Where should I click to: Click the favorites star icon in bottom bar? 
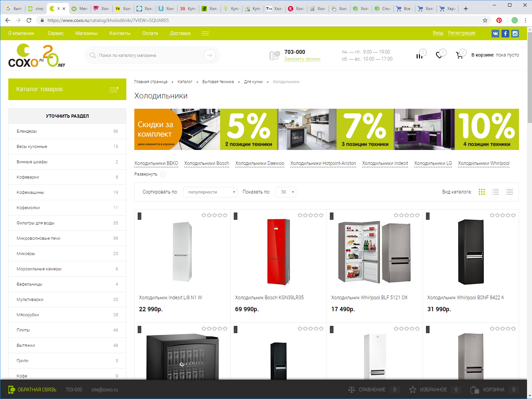coord(413,389)
